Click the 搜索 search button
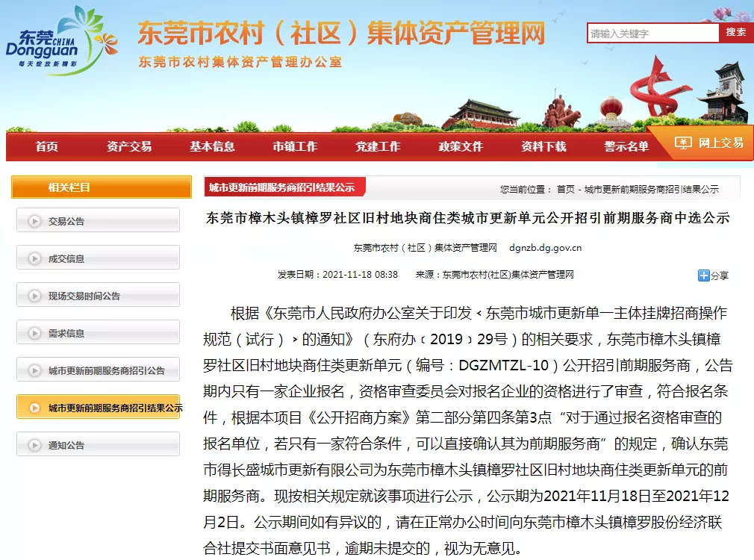Screen dimensions: 754x560 tap(736, 33)
